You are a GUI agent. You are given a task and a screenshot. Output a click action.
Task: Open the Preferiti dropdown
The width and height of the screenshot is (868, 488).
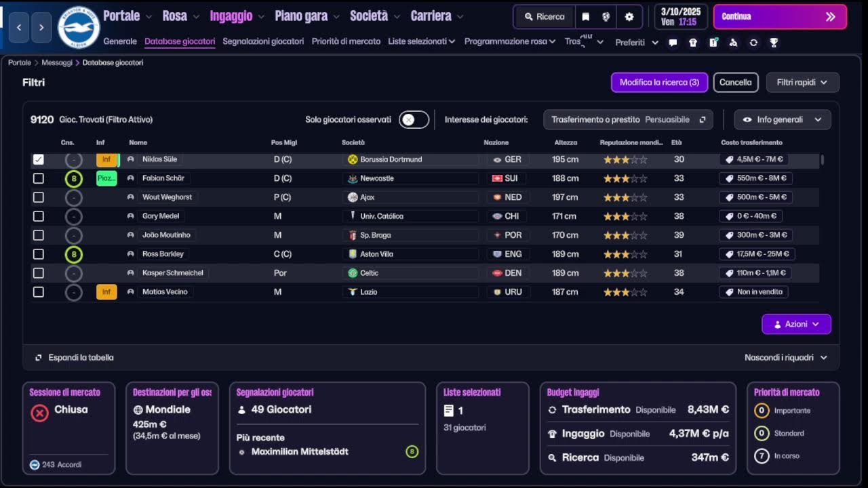(637, 42)
